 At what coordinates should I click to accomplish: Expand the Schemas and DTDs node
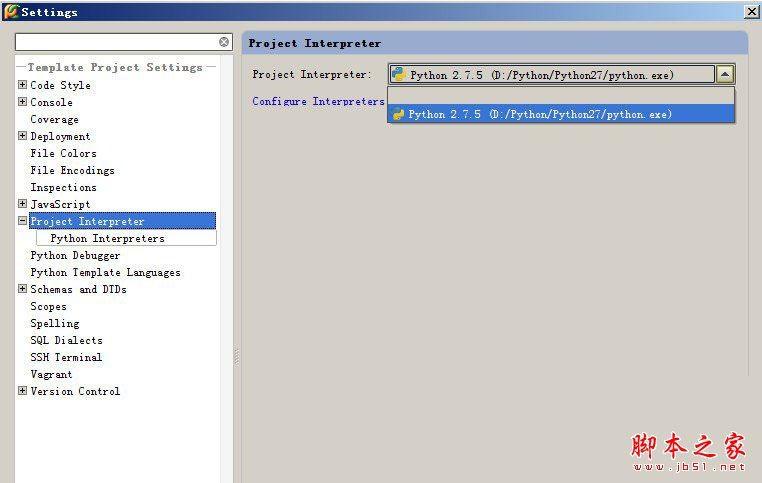22,289
